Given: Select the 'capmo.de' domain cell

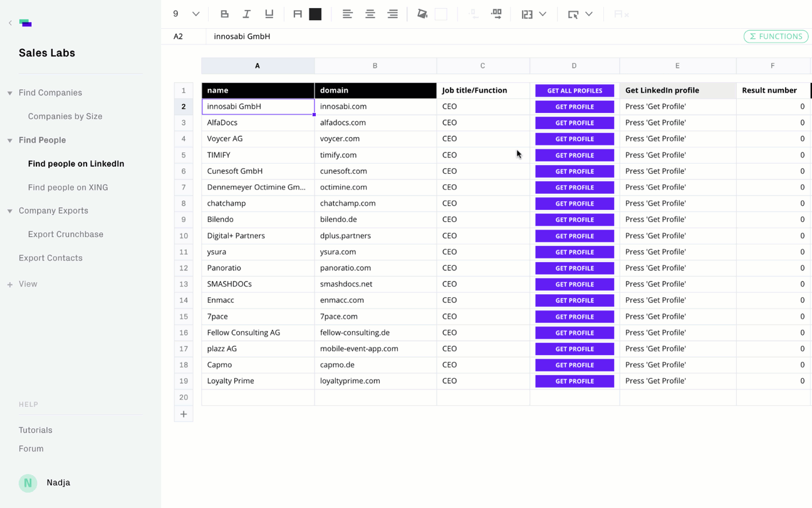Looking at the screenshot, I should point(375,365).
